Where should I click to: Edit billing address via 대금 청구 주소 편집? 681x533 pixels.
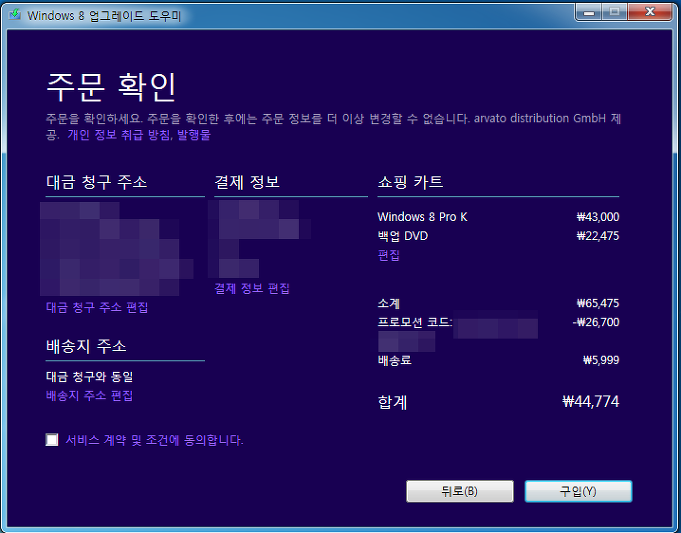pyautogui.click(x=97, y=308)
